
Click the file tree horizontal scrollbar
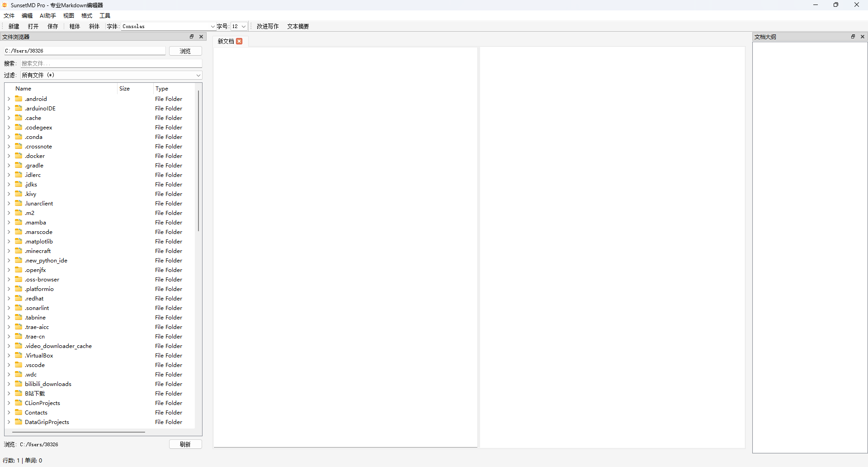[x=79, y=432]
